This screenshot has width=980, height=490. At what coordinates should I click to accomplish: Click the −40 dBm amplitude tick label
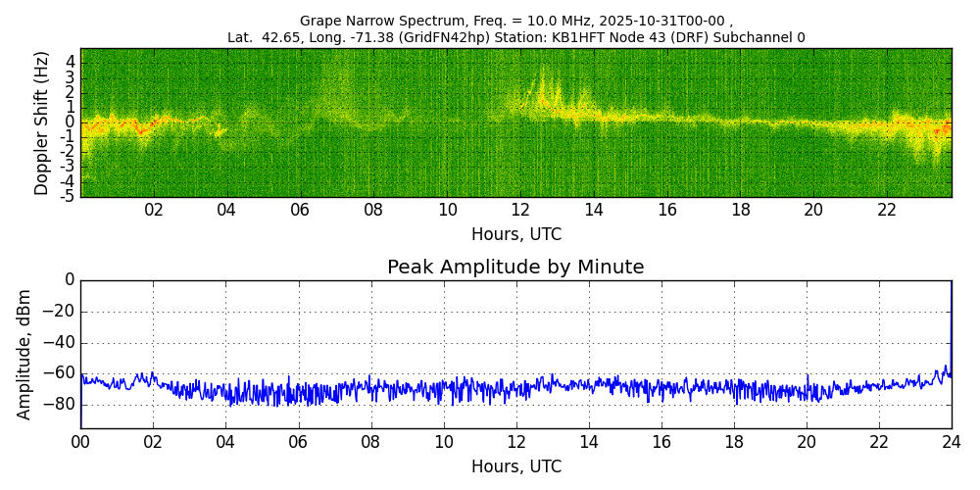pos(57,343)
